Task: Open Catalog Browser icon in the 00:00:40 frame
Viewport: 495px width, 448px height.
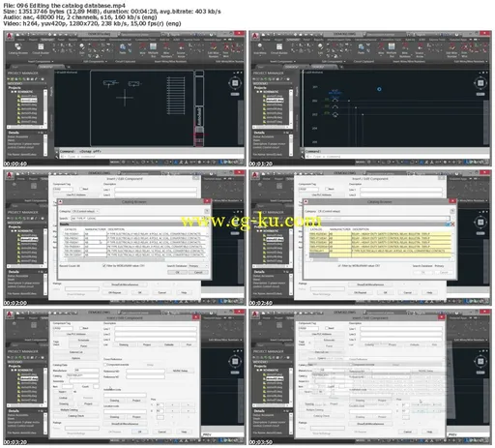Action: tap(17, 47)
